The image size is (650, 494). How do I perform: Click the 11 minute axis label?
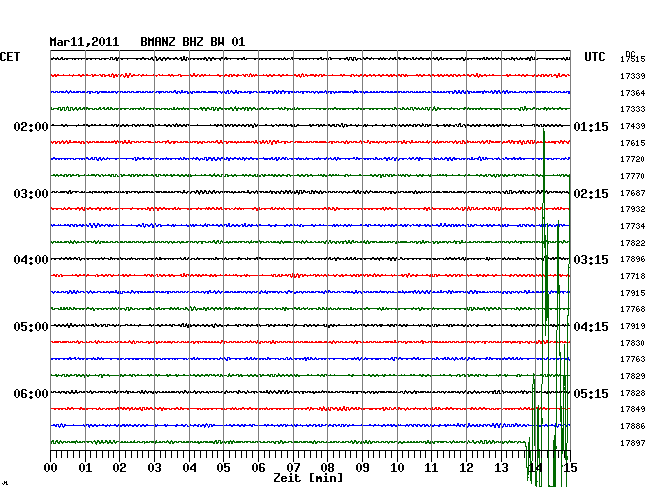click(x=431, y=468)
